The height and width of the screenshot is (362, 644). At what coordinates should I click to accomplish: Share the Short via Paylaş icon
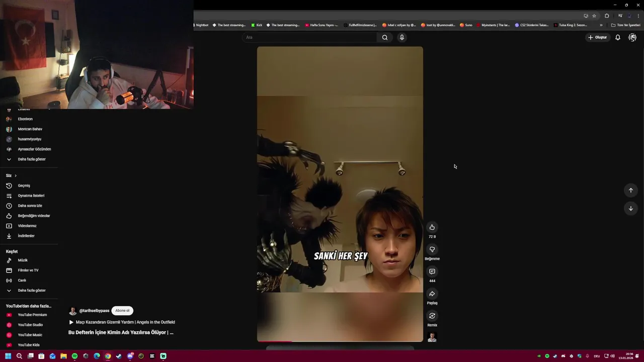(x=432, y=294)
